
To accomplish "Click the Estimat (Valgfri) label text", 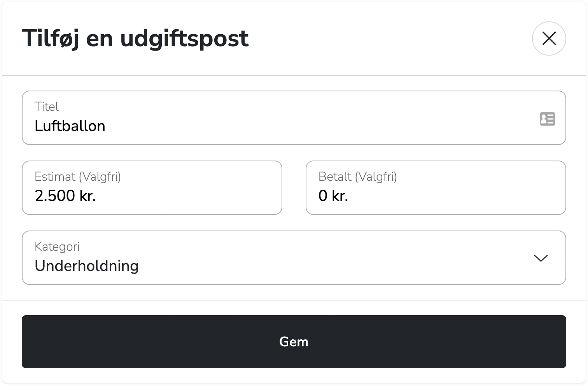I will (x=78, y=176).
